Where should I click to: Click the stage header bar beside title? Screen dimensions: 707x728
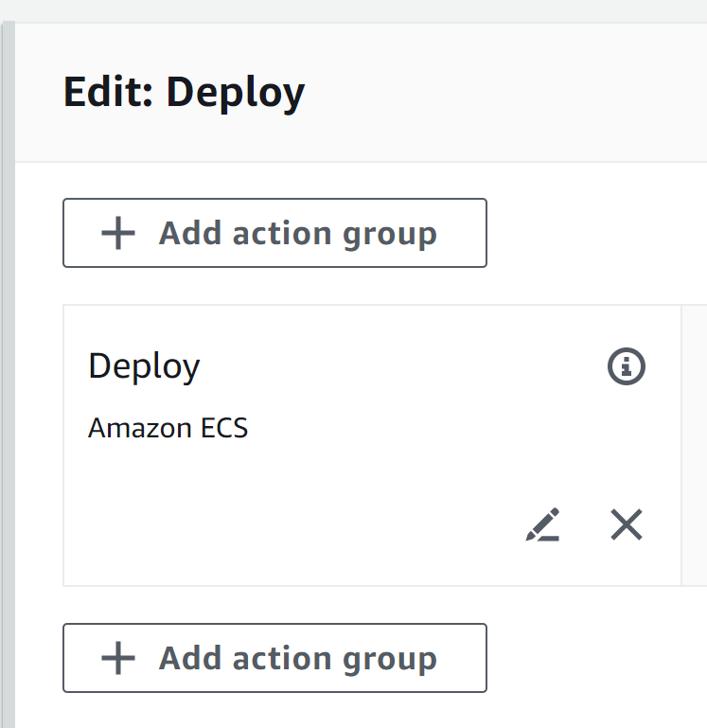click(x=506, y=93)
